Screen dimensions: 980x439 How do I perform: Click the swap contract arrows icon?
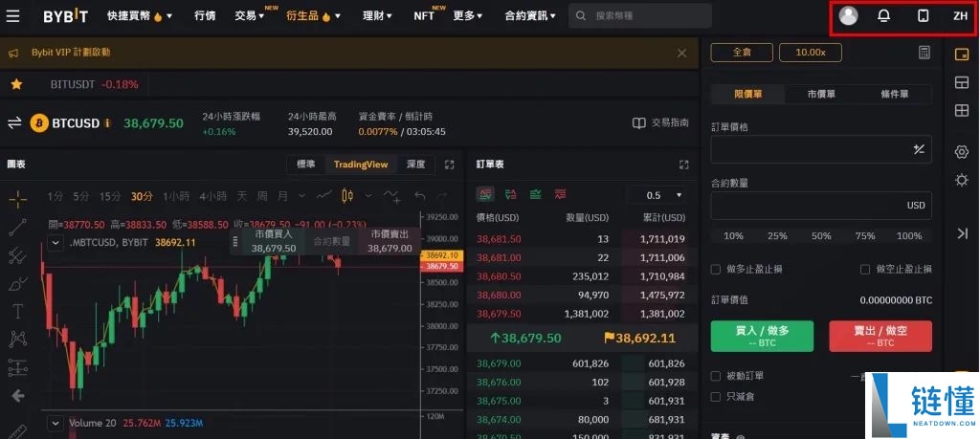(14, 123)
